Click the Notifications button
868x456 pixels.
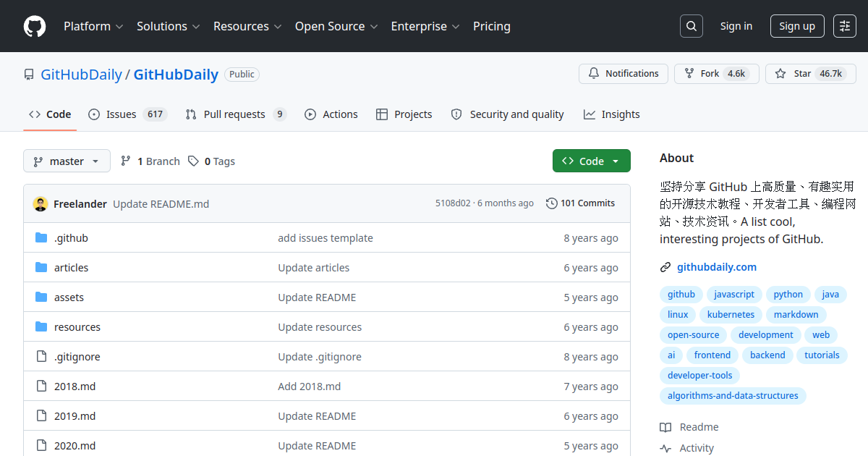624,74
